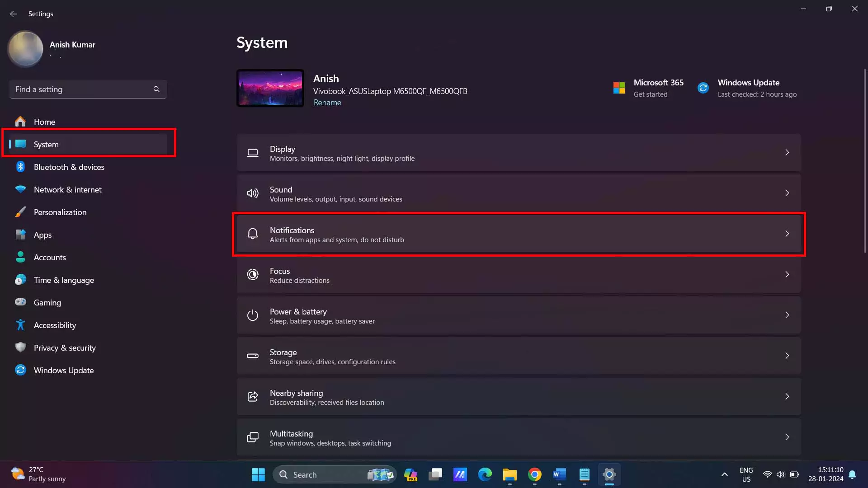Toggle Nearby sharing discoverability setting
The image size is (868, 488).
point(519,396)
